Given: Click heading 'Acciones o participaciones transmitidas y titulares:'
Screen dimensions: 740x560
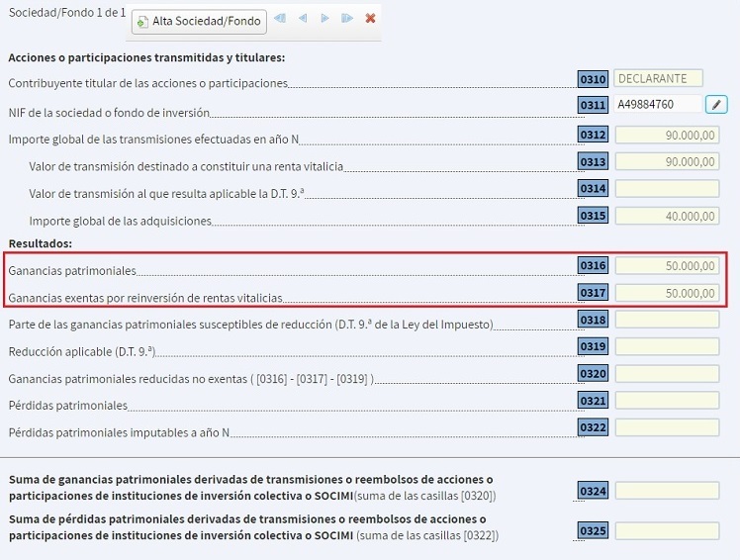Looking at the screenshot, I should 146,57.
